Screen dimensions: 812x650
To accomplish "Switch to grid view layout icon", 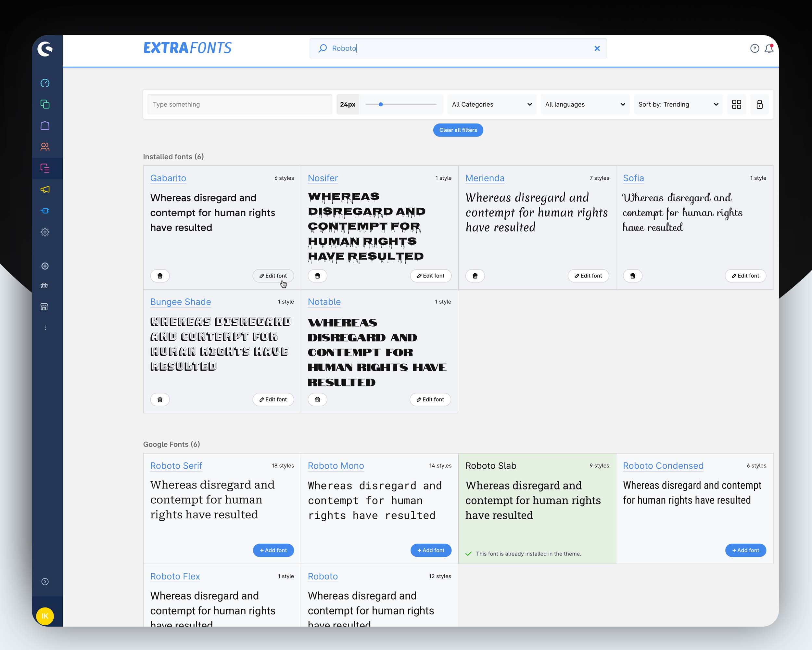I will [x=736, y=104].
